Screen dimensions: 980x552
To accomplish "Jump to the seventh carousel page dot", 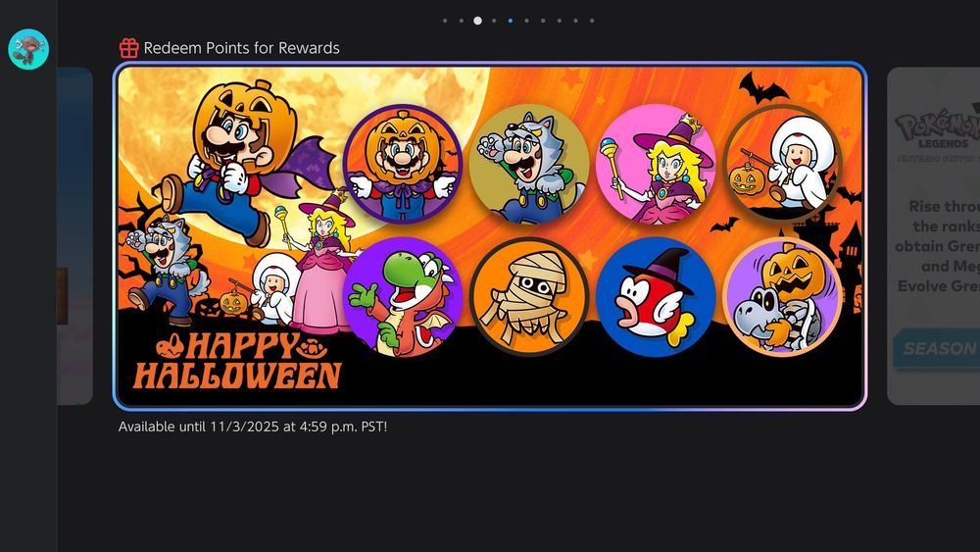I will (543, 21).
